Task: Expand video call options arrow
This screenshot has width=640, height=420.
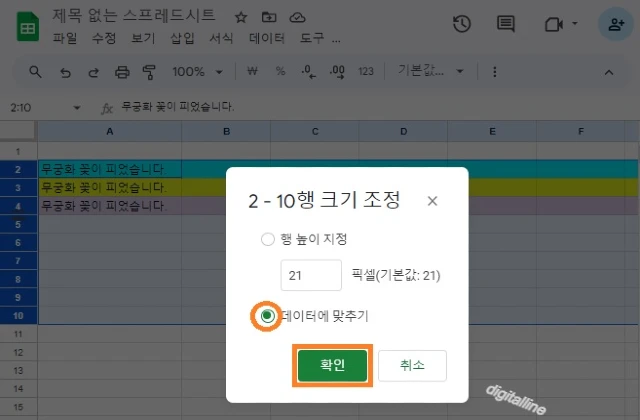Action: [x=575, y=23]
